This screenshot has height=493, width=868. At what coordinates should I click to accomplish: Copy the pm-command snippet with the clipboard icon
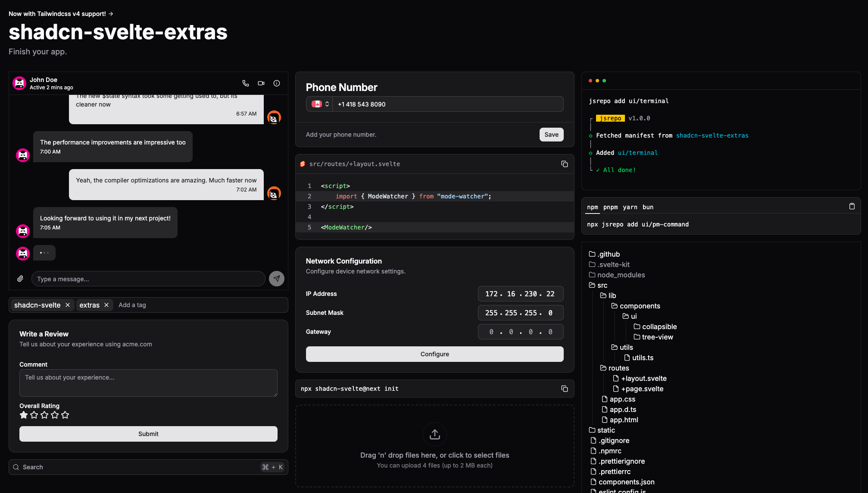(852, 206)
